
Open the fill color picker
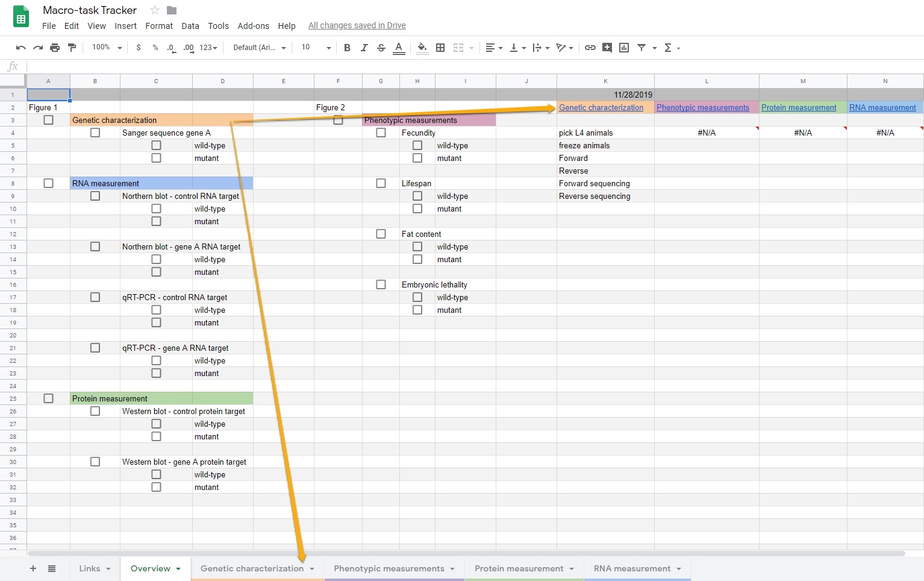[x=423, y=48]
